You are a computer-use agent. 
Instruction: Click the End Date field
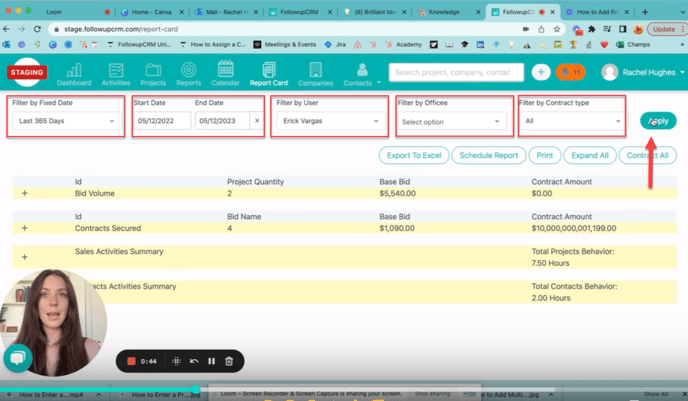(222, 121)
